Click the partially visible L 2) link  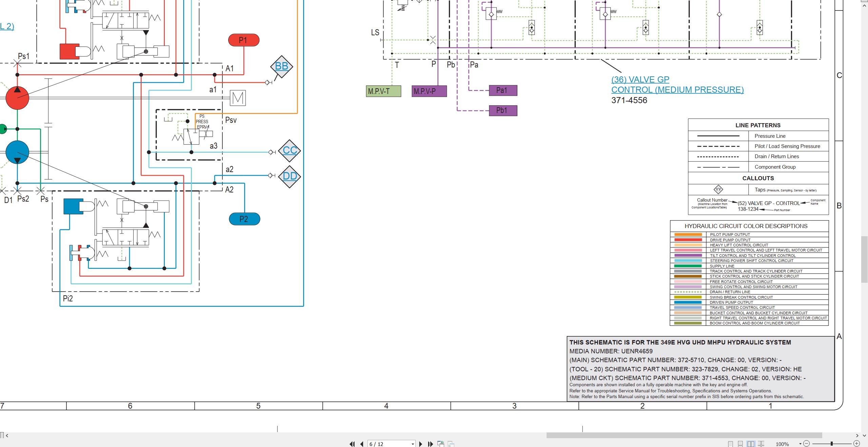tap(7, 26)
